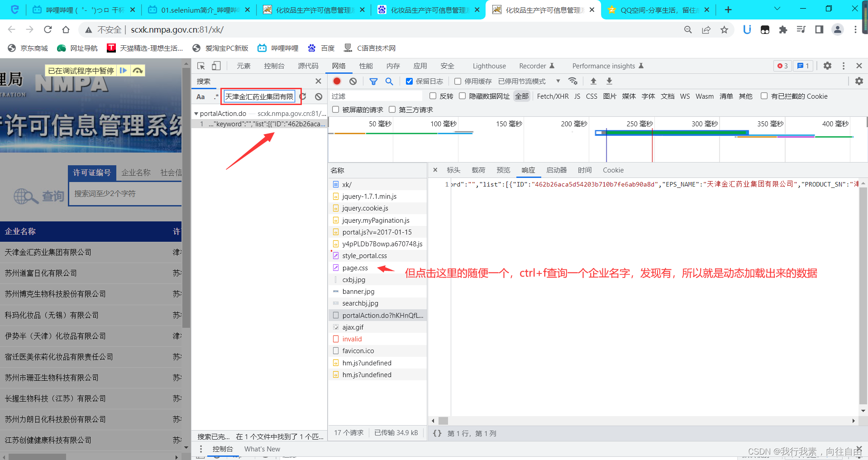Enable the 停用缓存 checkbox
This screenshot has height=460, width=868.
pos(458,81)
